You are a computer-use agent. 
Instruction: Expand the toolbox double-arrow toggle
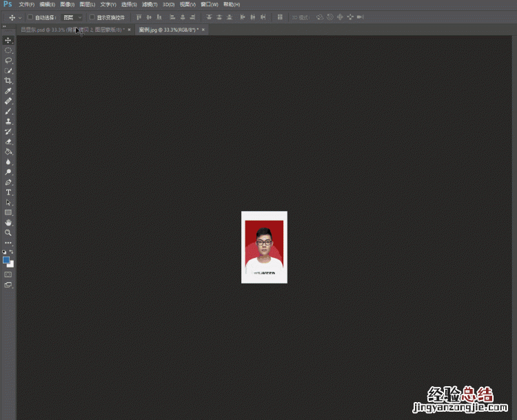tap(4, 26)
